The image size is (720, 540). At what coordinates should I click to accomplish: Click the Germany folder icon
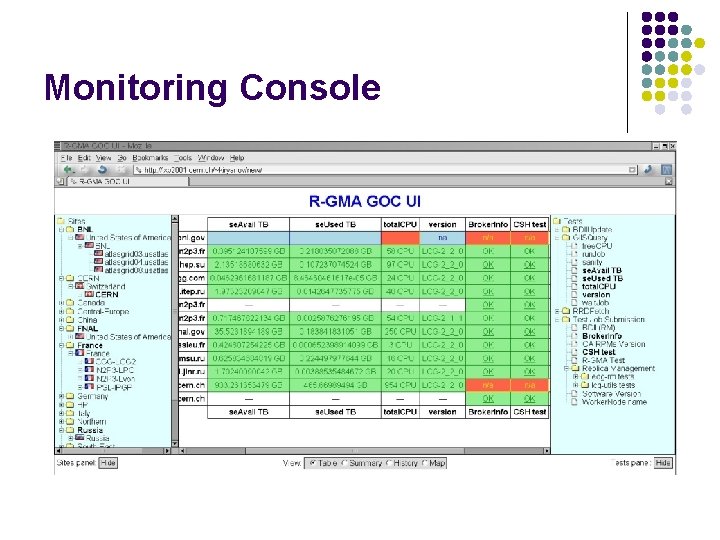point(70,396)
